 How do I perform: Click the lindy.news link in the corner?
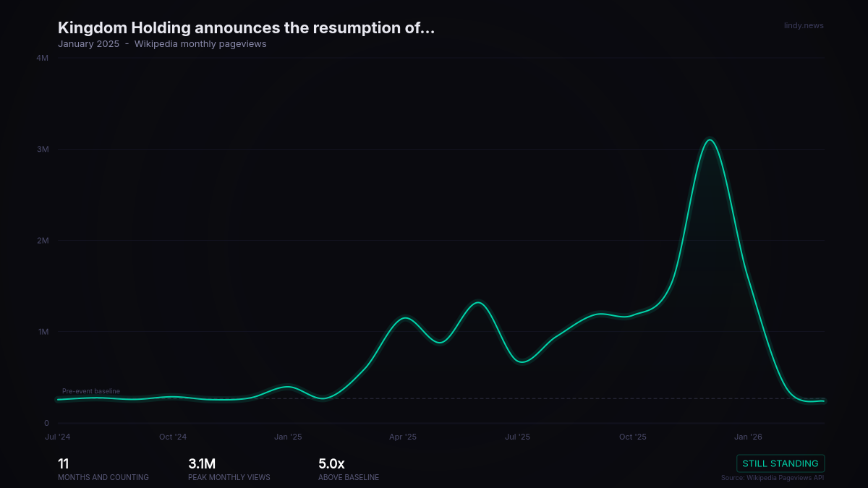click(x=803, y=25)
